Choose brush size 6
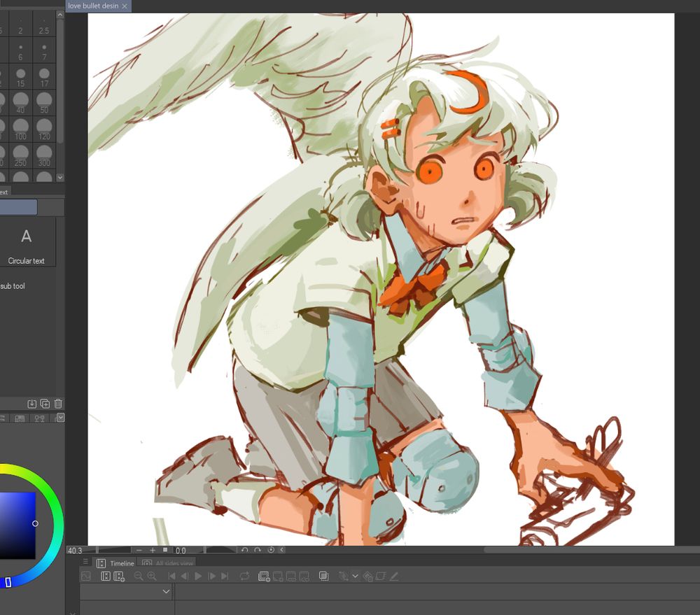The width and height of the screenshot is (700, 615). click(x=20, y=50)
